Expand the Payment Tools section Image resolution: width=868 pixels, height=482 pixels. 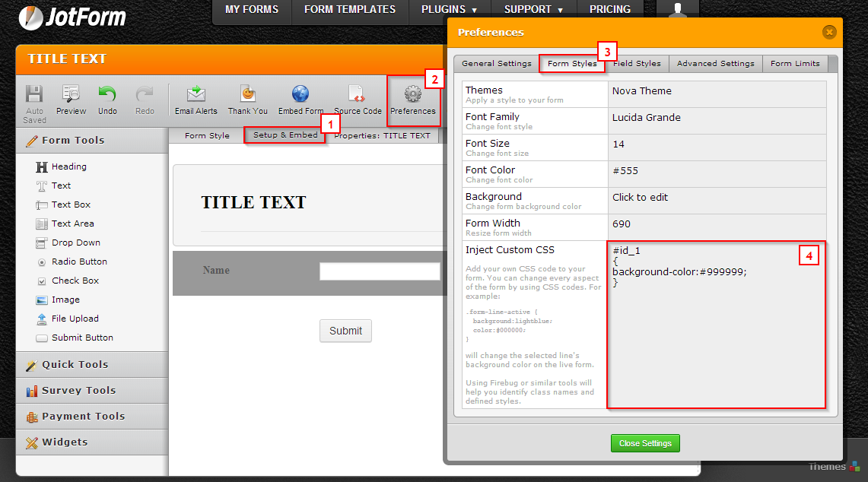83,416
